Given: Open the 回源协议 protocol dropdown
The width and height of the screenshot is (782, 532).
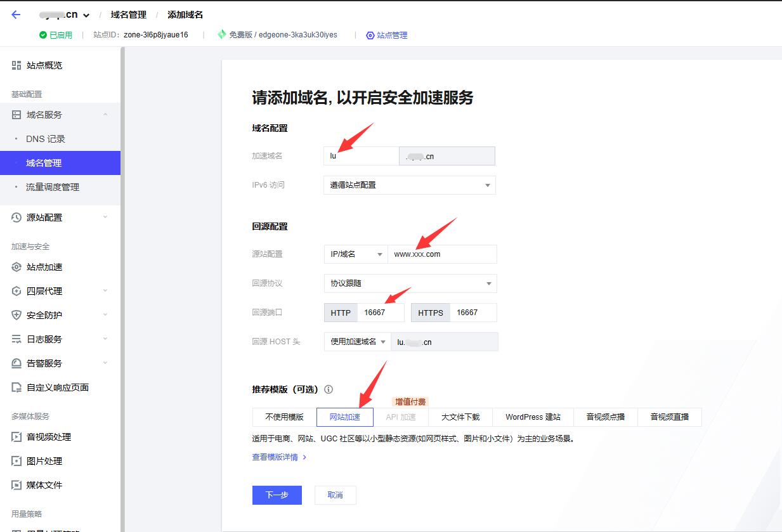Looking at the screenshot, I should tap(409, 283).
